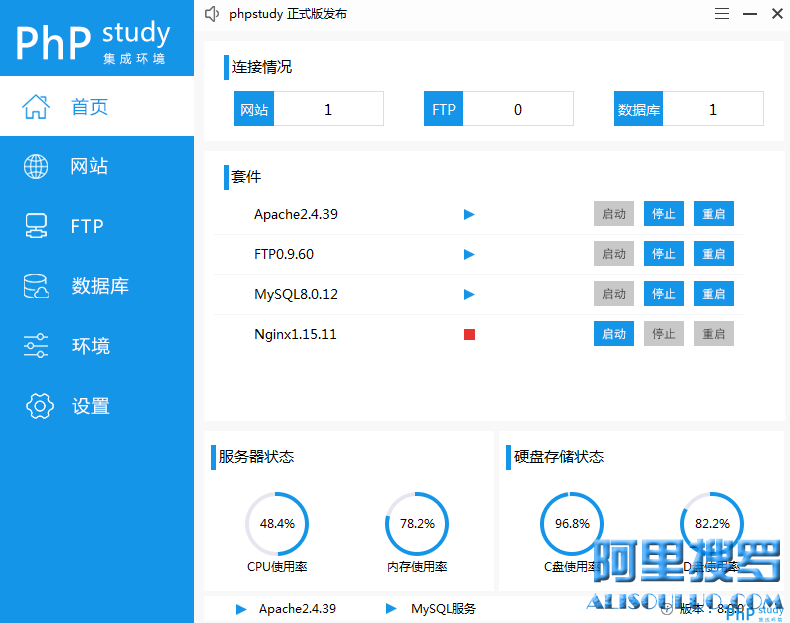This screenshot has height=623, width=790.
Task: Click the MySQL8.0.12 running status arrow
Action: coord(469,294)
